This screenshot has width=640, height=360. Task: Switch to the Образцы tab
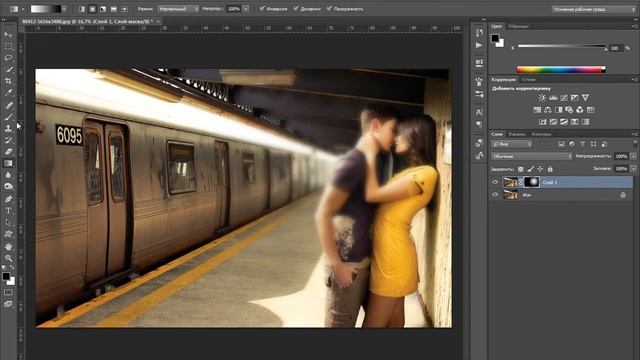[518, 26]
